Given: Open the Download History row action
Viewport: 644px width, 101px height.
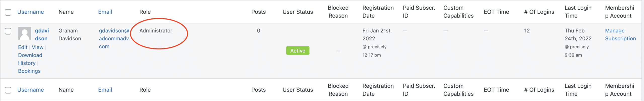Looking at the screenshot, I should pyautogui.click(x=30, y=59).
